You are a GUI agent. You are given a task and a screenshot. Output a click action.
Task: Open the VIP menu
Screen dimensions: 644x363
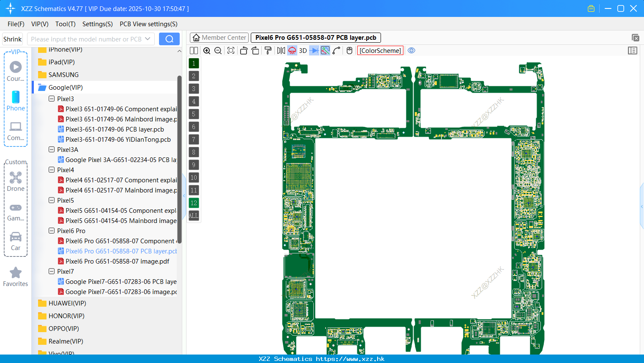pyautogui.click(x=40, y=24)
